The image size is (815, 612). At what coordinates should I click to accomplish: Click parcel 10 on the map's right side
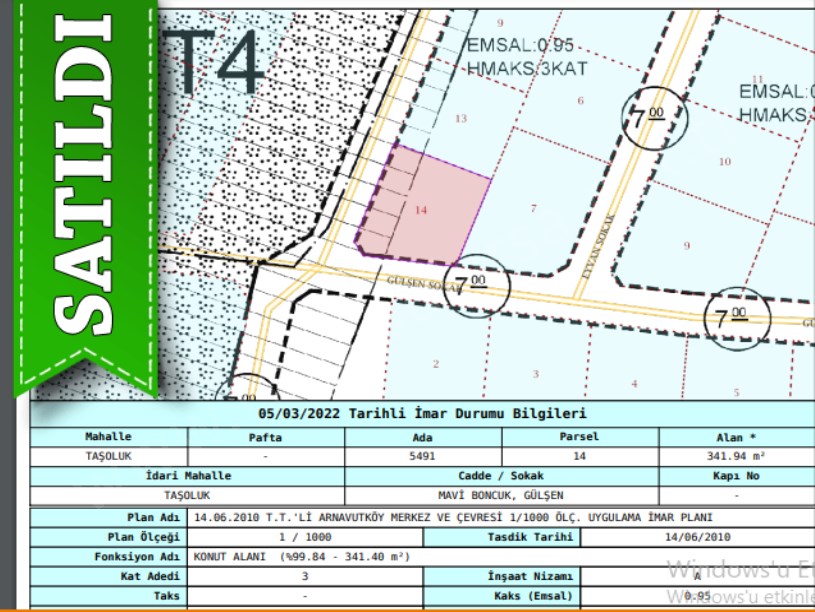725,161
